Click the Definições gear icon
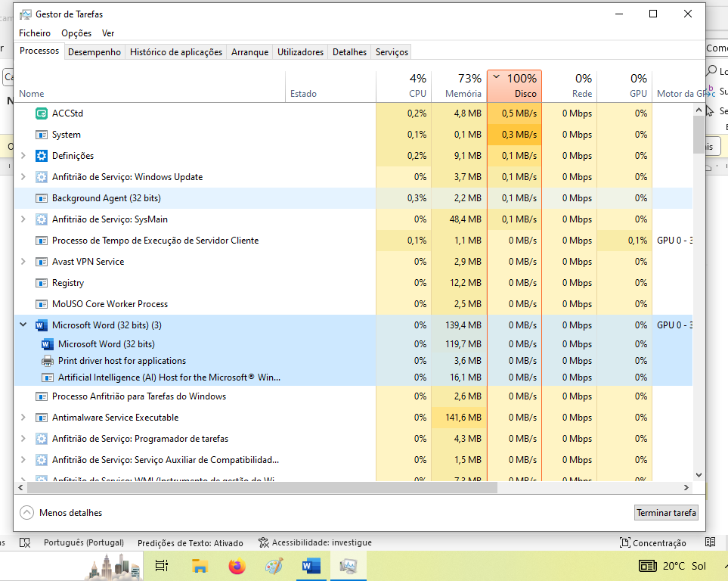Image resolution: width=728 pixels, height=581 pixels. (x=42, y=156)
